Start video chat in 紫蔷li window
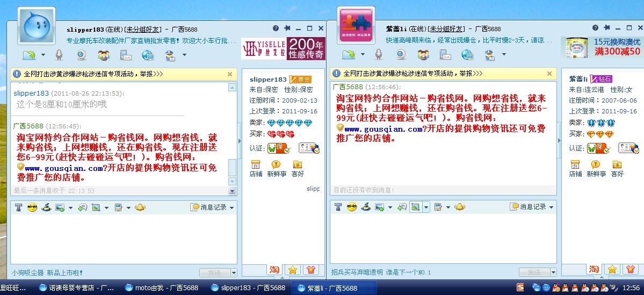 (401, 55)
